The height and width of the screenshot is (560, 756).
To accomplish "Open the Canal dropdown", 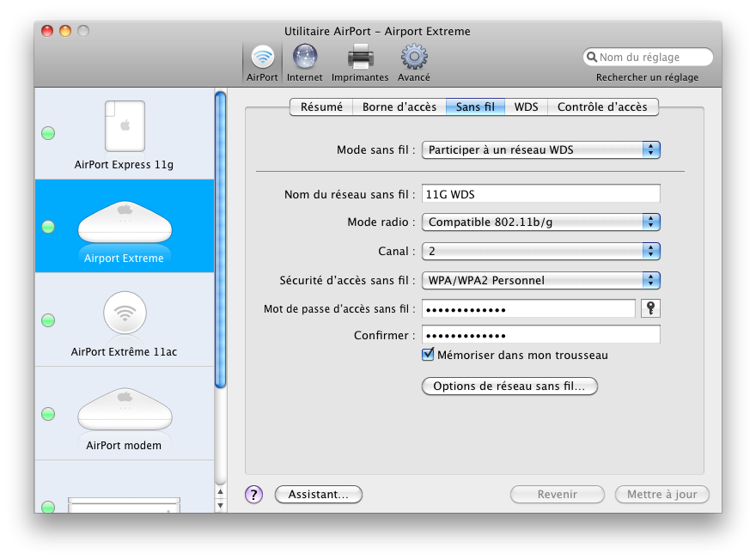I will (541, 251).
